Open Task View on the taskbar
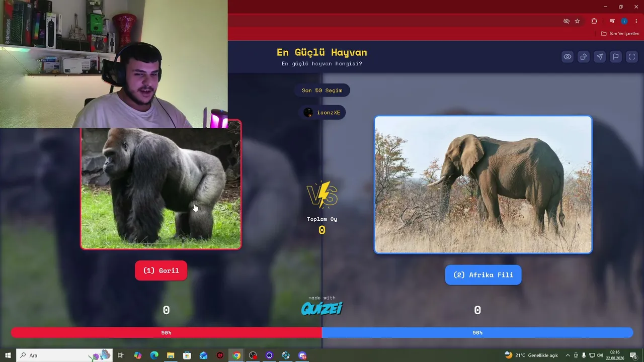The height and width of the screenshot is (362, 644). [x=121, y=355]
